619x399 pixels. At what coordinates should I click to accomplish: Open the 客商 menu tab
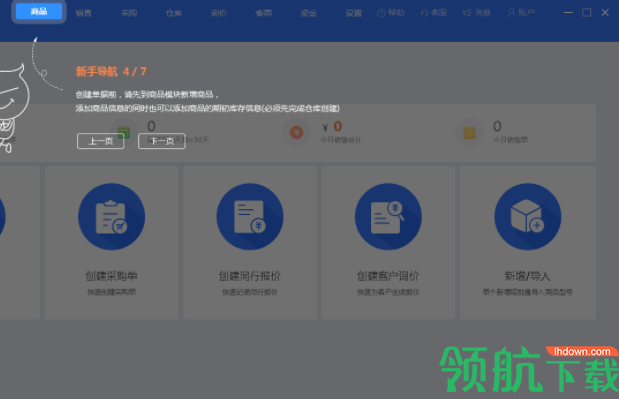pyautogui.click(x=264, y=13)
